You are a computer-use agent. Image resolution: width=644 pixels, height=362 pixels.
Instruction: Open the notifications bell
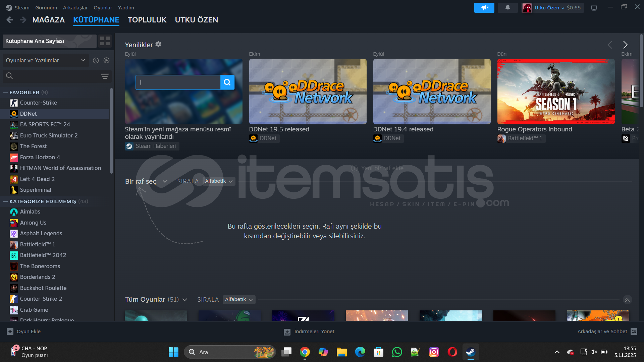[507, 8]
